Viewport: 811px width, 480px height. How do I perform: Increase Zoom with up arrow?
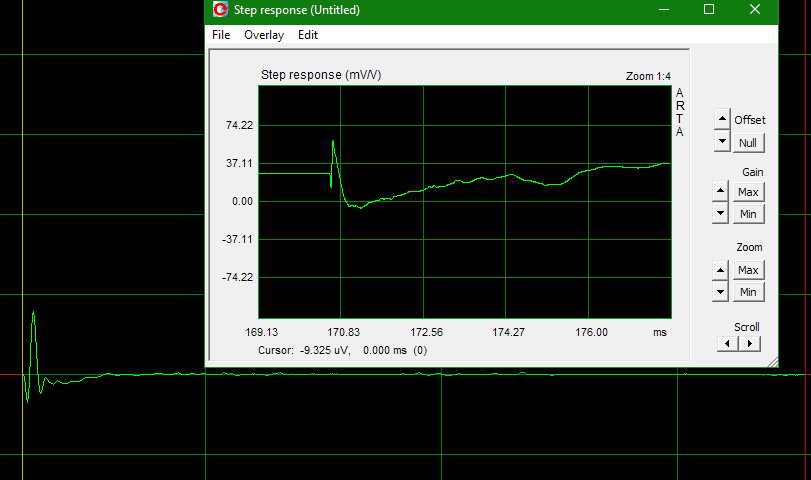pos(720,269)
